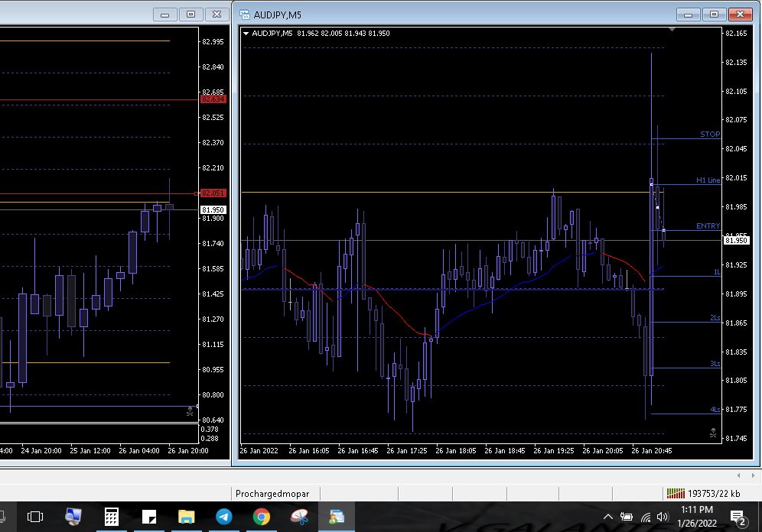Click the chart shift marker triangle

click(672, 31)
